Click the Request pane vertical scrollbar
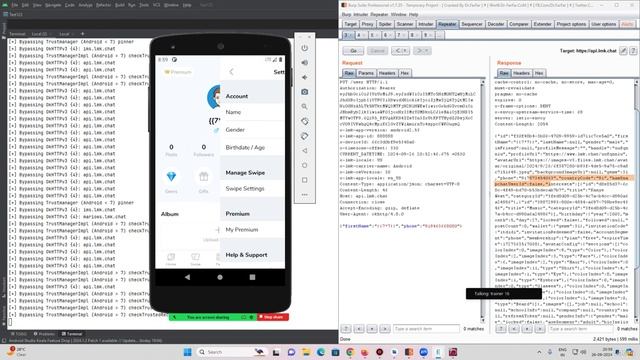This screenshot has height=360, width=640. 482,200
